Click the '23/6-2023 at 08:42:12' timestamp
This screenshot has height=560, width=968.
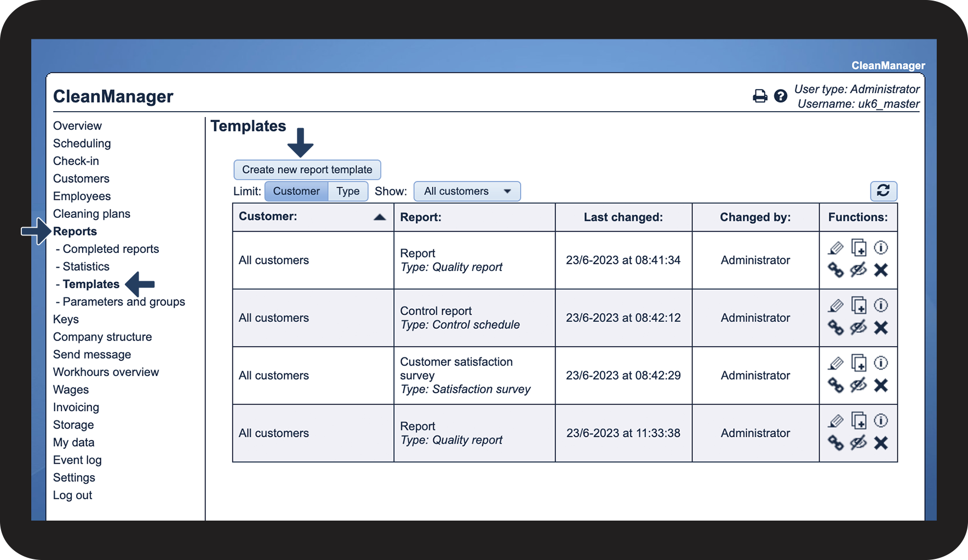click(x=623, y=318)
